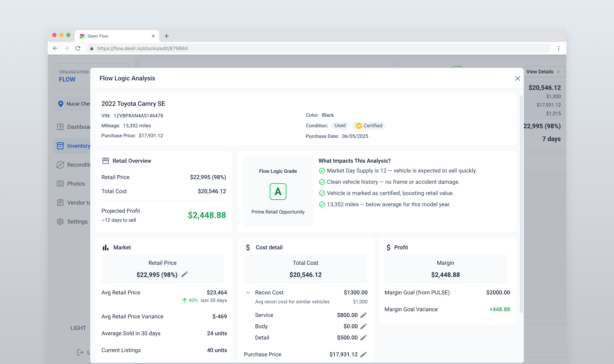Open View Details chevron button
Viewport: 614px width, 364px height.
tap(544, 72)
